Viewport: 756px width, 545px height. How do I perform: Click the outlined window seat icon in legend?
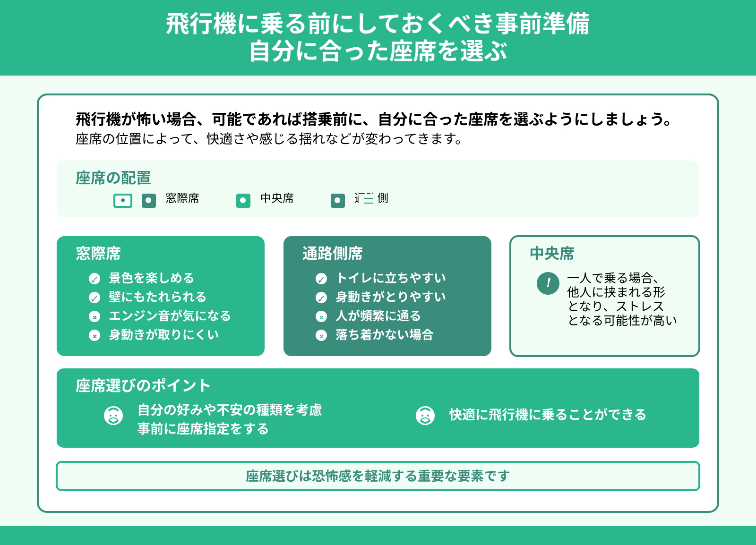(x=123, y=201)
